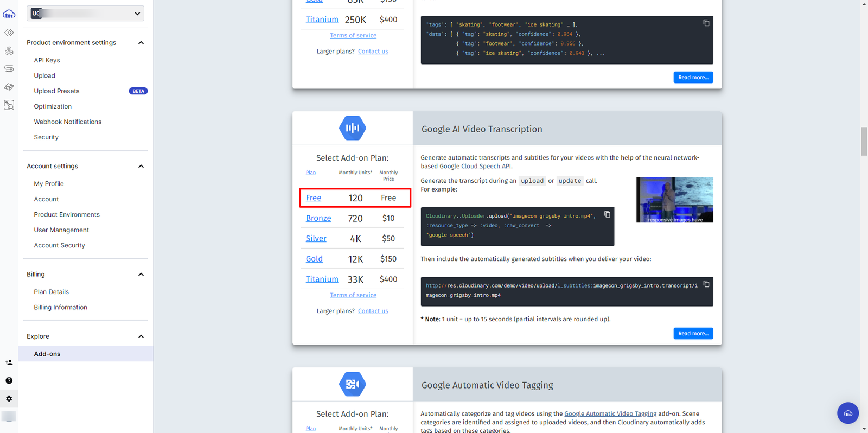Open the Account menu item

46,199
